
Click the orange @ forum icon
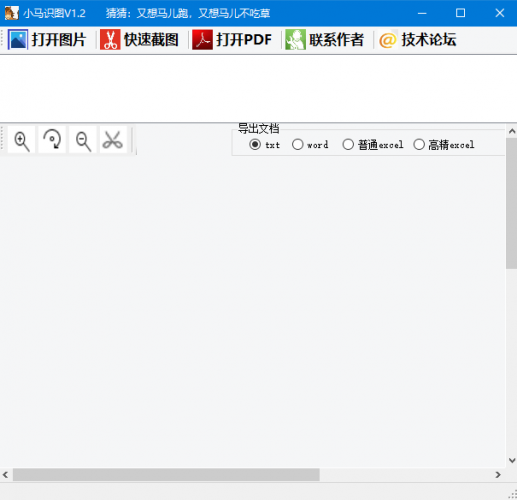coord(388,40)
